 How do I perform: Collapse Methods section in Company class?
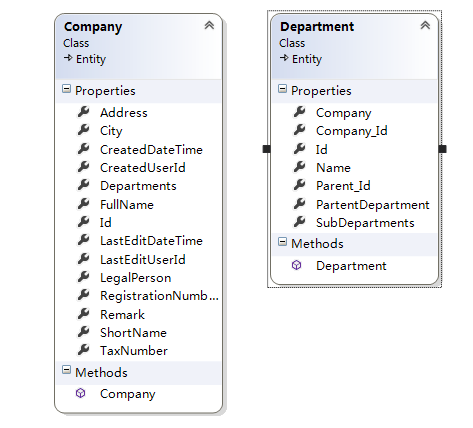tap(66, 370)
